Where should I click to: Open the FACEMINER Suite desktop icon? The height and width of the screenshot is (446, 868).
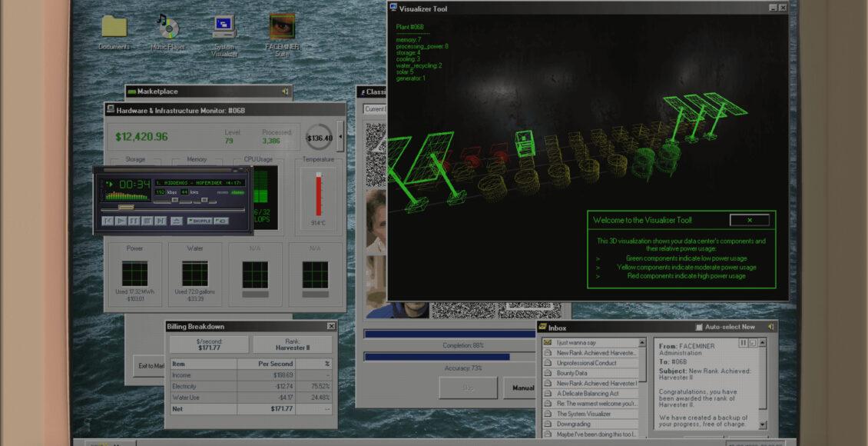pos(282,27)
